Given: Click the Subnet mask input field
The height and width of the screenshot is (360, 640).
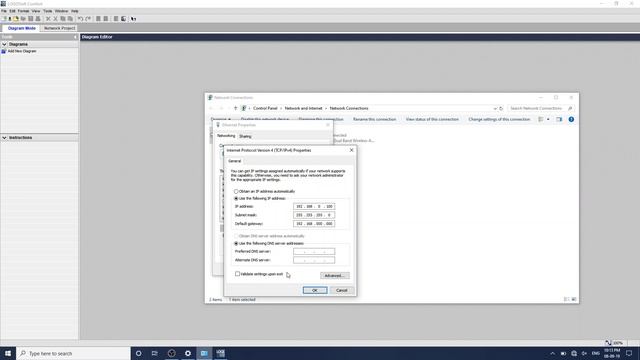Looking at the screenshot, I should pyautogui.click(x=314, y=215).
